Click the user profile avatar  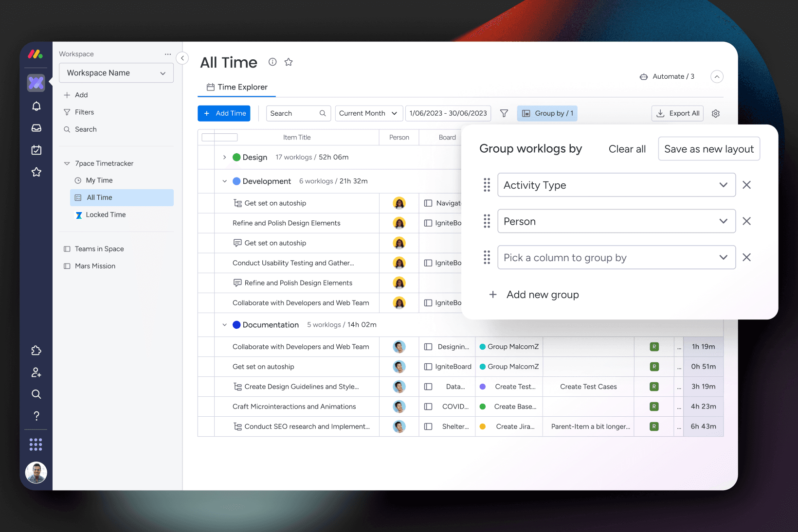pos(36,472)
